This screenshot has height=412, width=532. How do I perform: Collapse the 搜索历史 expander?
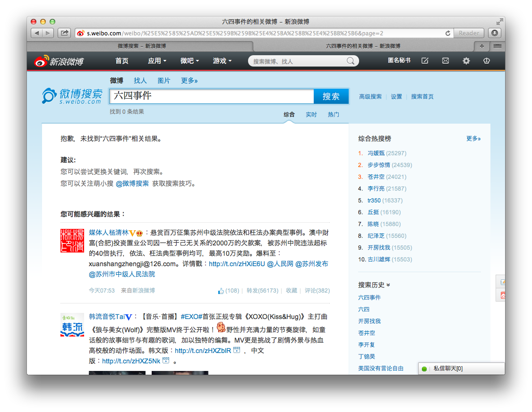click(388, 285)
